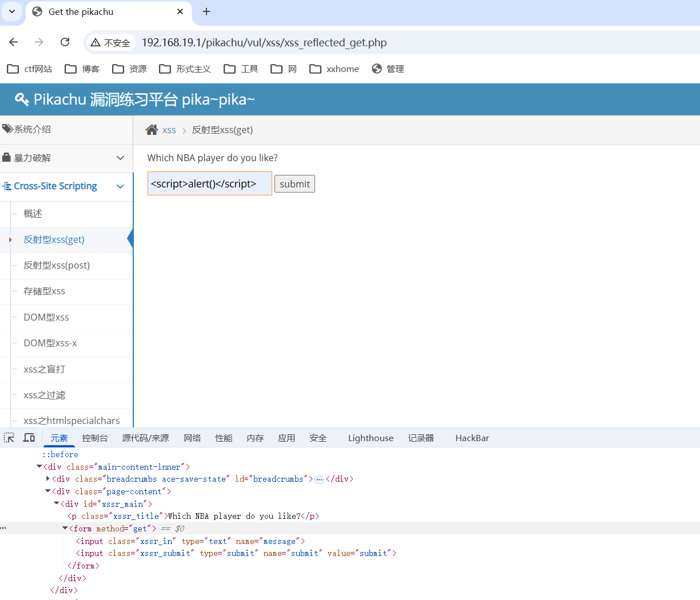This screenshot has height=600, width=700.
Task: Toggle the DevTools device toolbar icon
Action: tap(29, 438)
